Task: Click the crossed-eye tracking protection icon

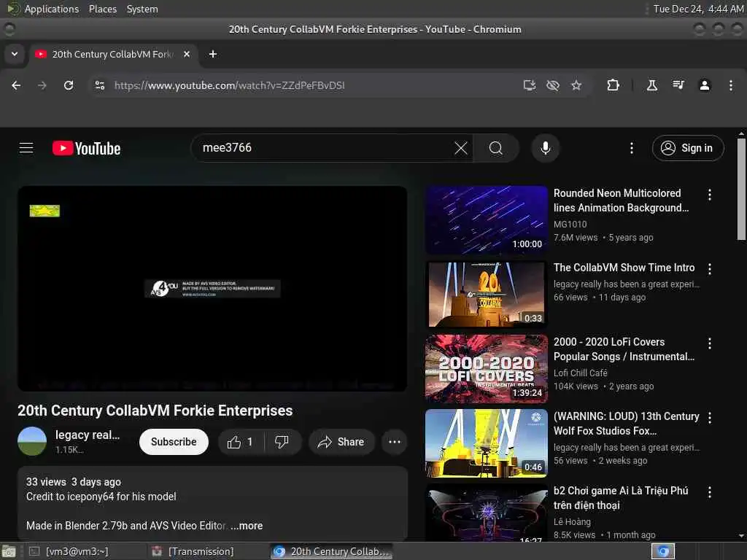Action: point(553,85)
